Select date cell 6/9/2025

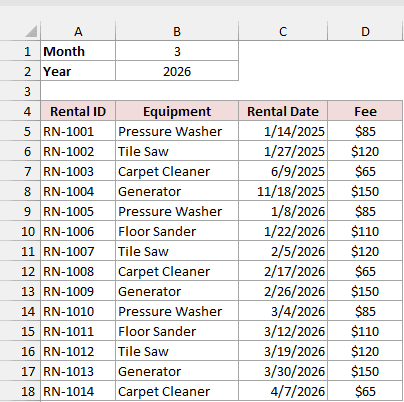point(283,171)
